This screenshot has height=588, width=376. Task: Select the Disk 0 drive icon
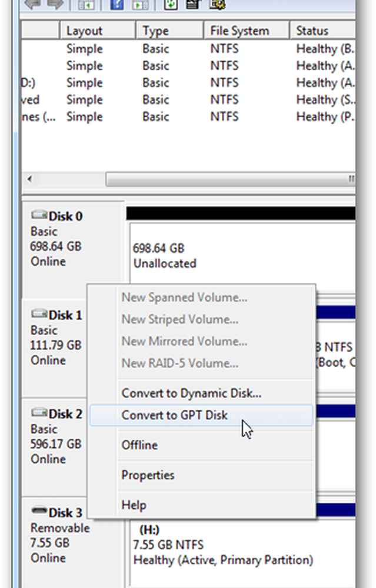coord(39,216)
